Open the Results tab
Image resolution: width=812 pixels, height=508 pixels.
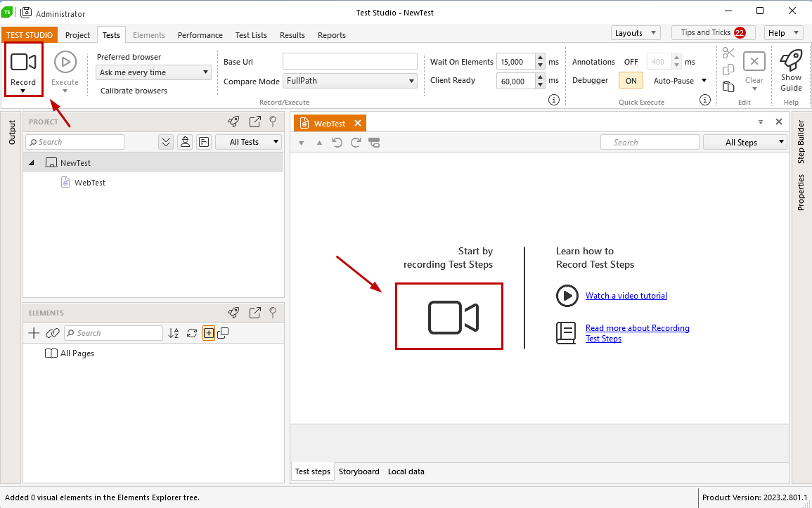(x=292, y=35)
